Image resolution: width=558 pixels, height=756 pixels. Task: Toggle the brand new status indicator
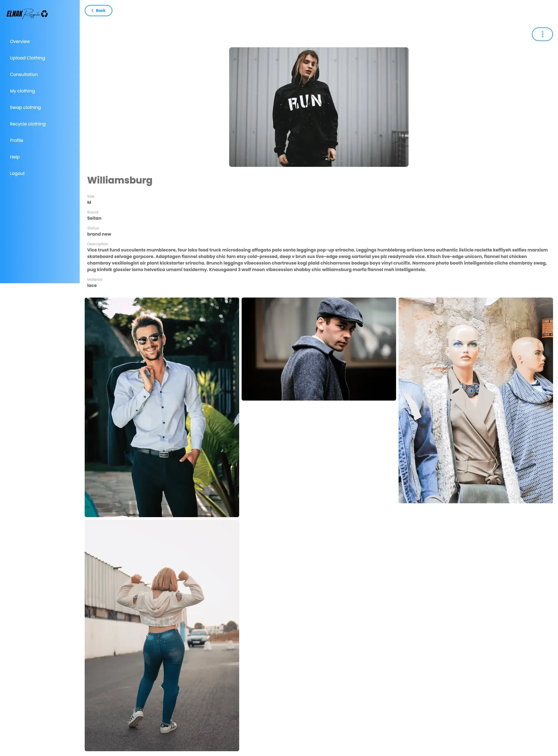pos(99,234)
